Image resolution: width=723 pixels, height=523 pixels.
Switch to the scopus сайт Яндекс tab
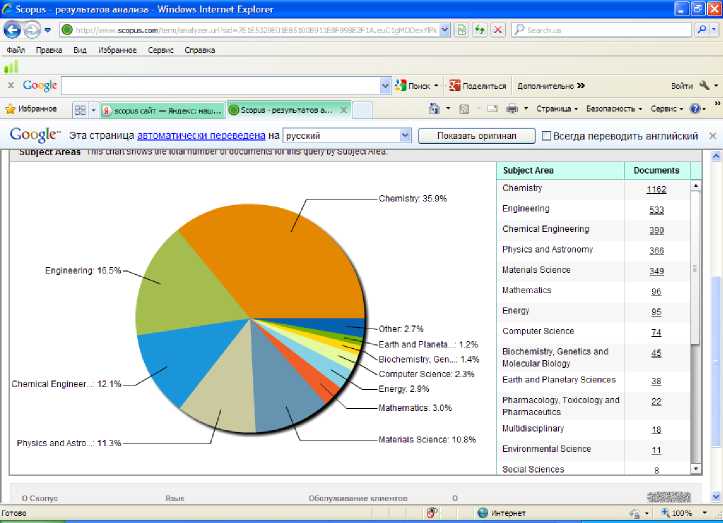163,111
